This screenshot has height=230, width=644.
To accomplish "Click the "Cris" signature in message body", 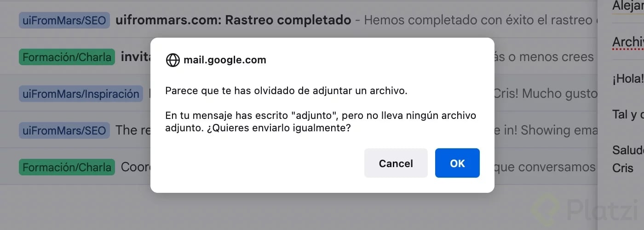I will [x=623, y=168].
